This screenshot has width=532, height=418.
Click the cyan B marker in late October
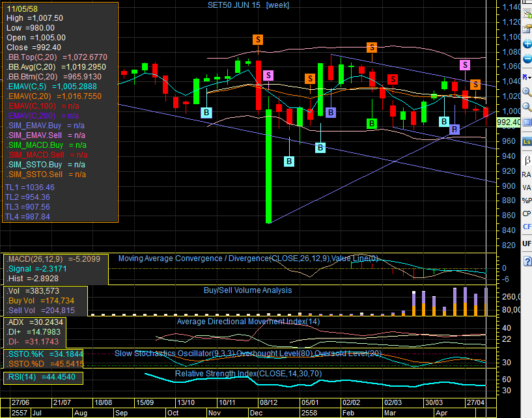point(206,113)
